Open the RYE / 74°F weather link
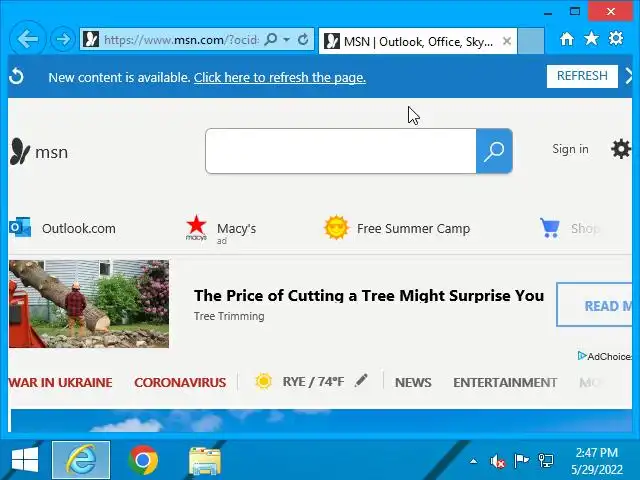The height and width of the screenshot is (480, 640). coord(313,382)
